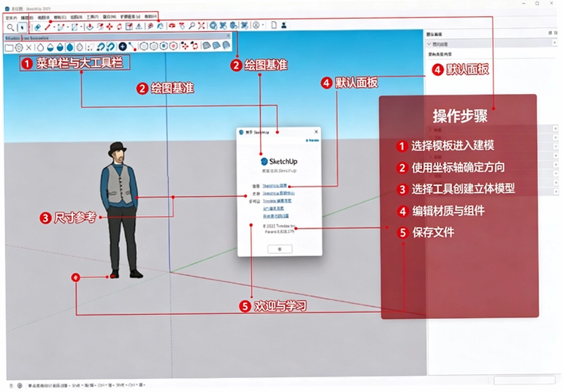Open the last blue link in About dialog
Viewport: 563px width, 392px height.
point(275,216)
